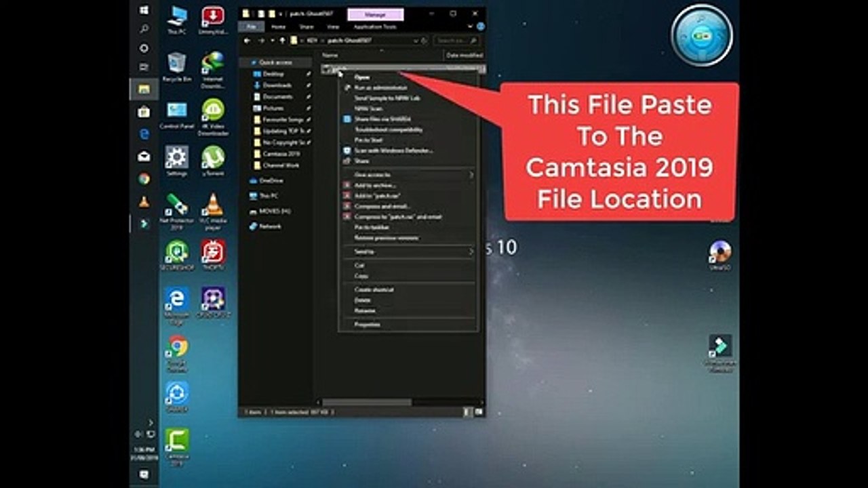Launch VLC media player desktop shortcut

pyautogui.click(x=213, y=211)
